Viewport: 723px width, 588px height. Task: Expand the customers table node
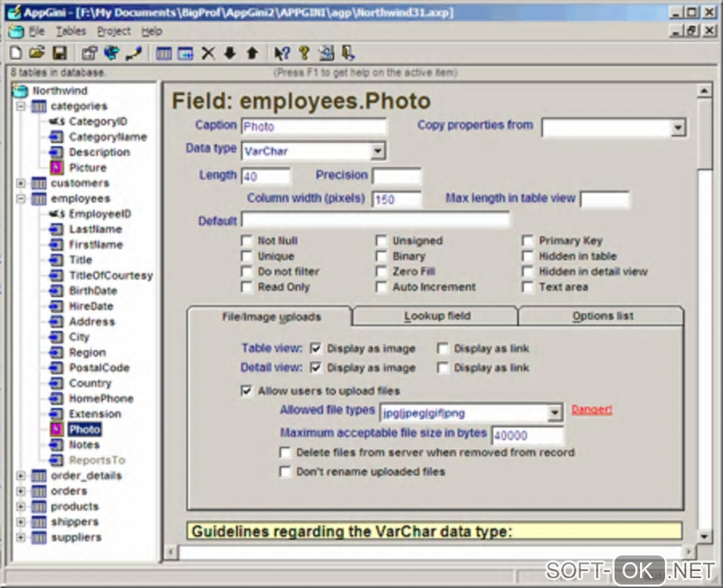[x=21, y=183]
